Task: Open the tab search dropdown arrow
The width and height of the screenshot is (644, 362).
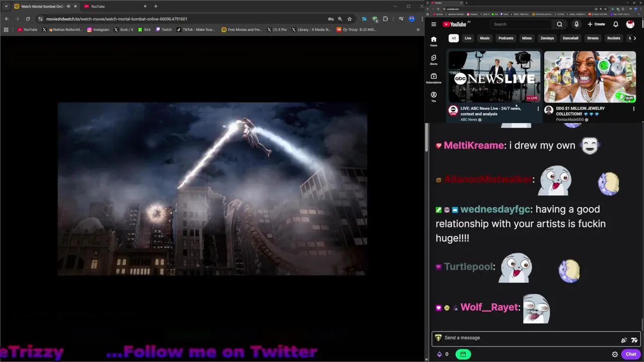Action: [6, 7]
